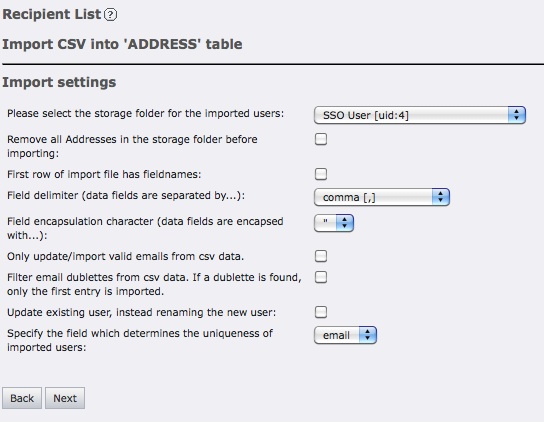Open the field encapsulation character dropdown
This screenshot has height=422, width=544.
click(x=334, y=223)
